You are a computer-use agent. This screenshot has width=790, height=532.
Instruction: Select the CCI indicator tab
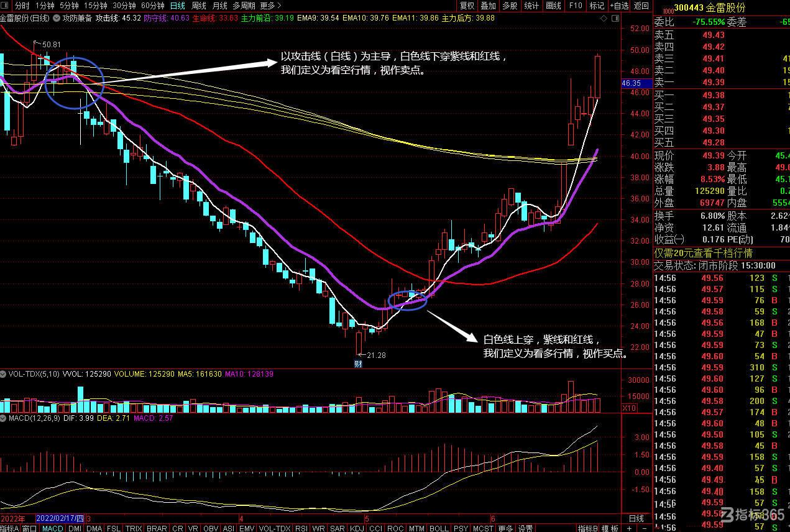[376, 528]
